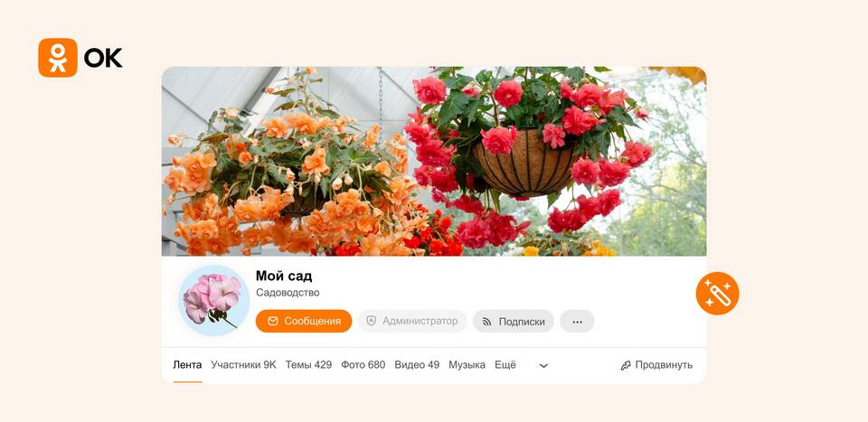Viewport: 868px width, 422px height.
Task: Switch to the Лента tab
Action: pos(188,365)
